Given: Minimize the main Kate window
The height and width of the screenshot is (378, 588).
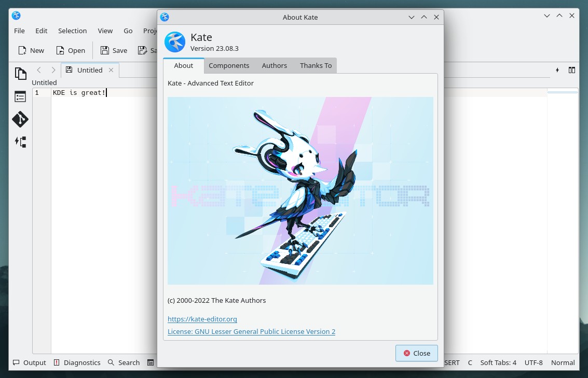Looking at the screenshot, I should pos(547,16).
